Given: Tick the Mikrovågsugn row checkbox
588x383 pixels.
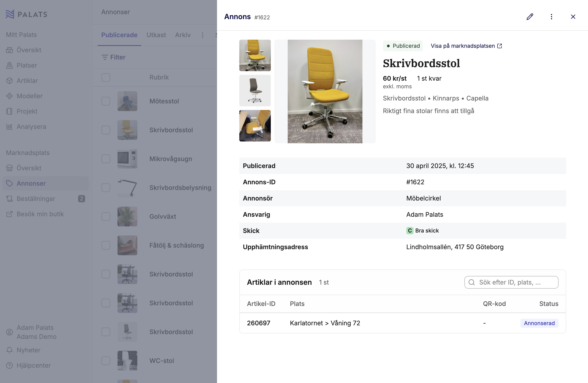Looking at the screenshot, I should click(x=106, y=159).
